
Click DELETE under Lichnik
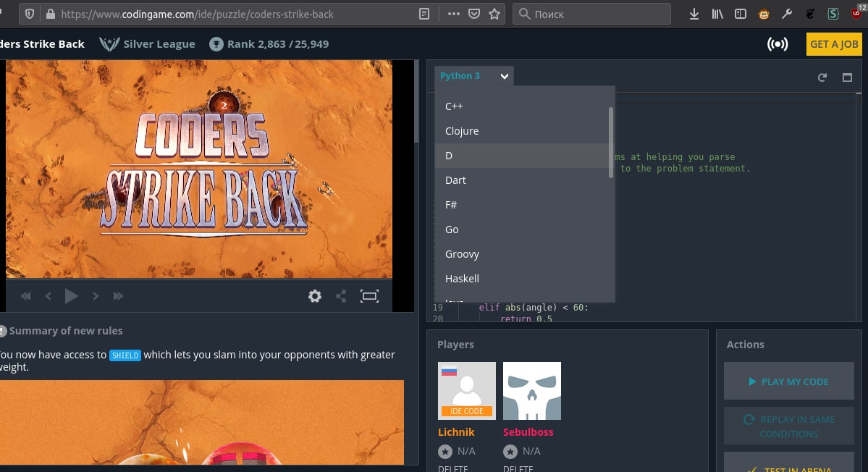pyautogui.click(x=452, y=468)
